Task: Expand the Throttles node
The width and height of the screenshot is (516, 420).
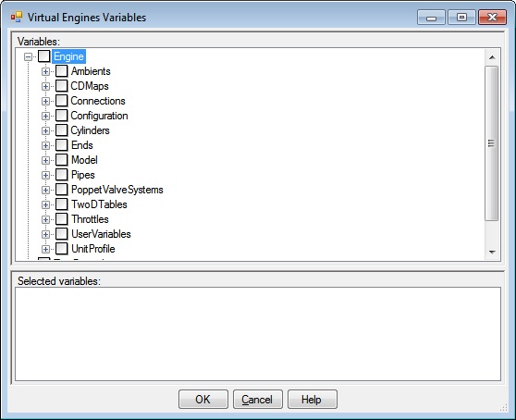Action: (45, 219)
